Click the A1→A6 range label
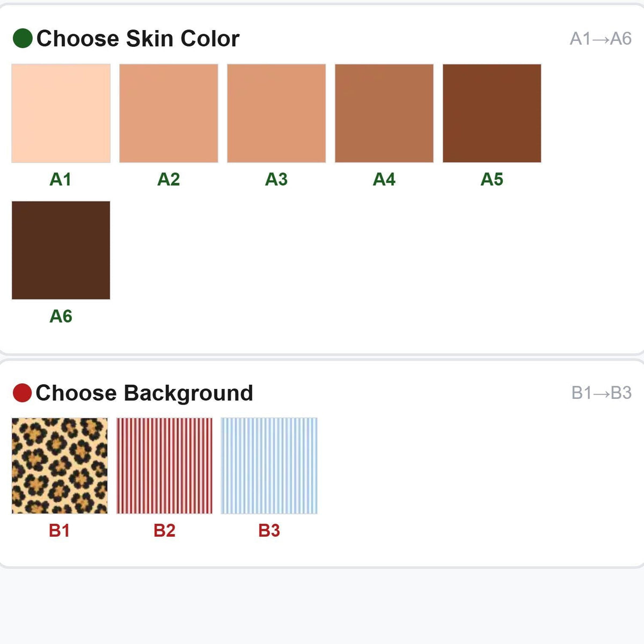The width and height of the screenshot is (644, 644). 601,39
